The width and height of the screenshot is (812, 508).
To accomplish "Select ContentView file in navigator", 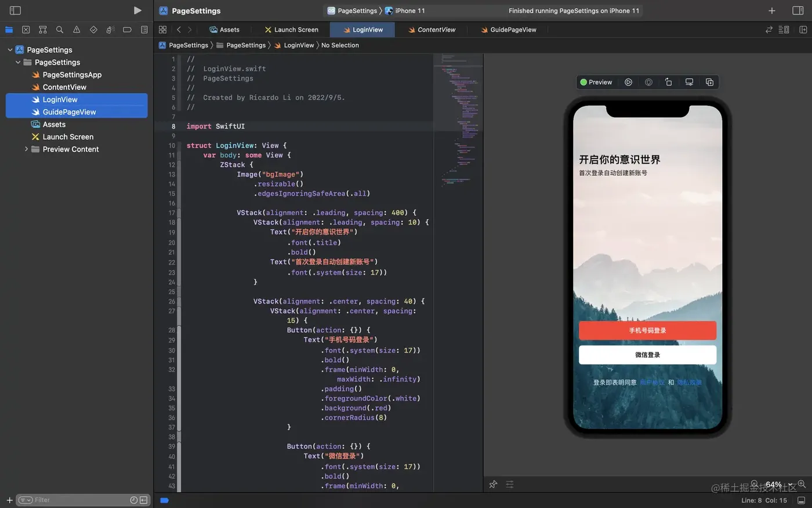I will 64,87.
